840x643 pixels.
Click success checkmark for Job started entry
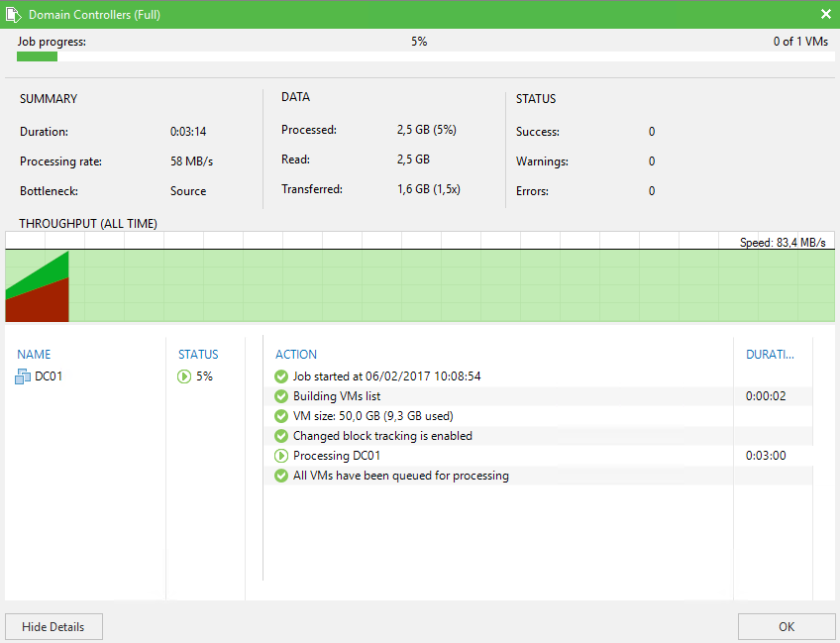(x=281, y=376)
